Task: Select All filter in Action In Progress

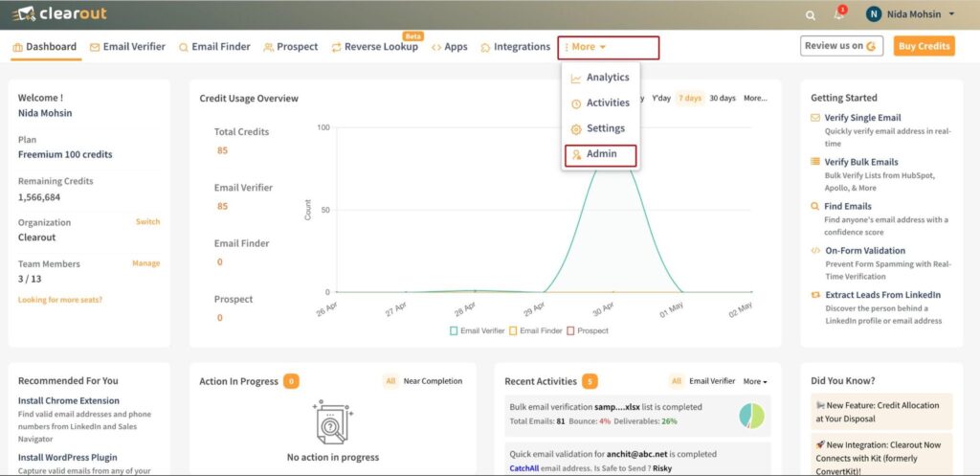Action: [x=390, y=381]
